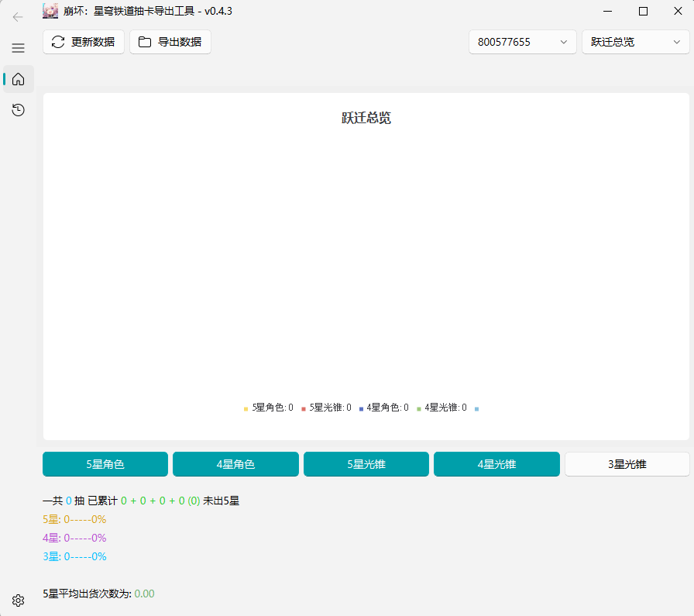The width and height of the screenshot is (694, 616).
Task: Open the 跃迁总览 view dropdown
Action: click(x=636, y=42)
